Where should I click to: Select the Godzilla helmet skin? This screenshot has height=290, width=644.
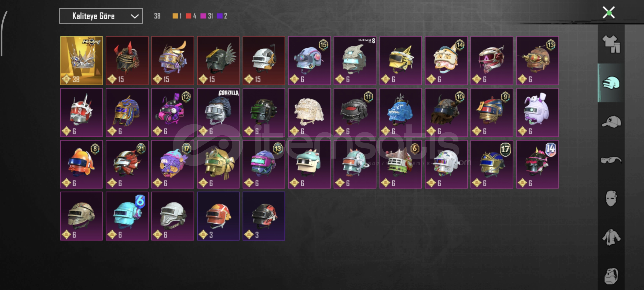click(x=218, y=113)
